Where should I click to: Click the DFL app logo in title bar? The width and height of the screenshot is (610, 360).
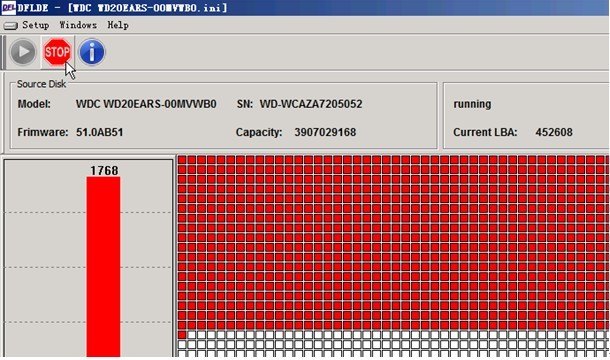tap(9, 7)
